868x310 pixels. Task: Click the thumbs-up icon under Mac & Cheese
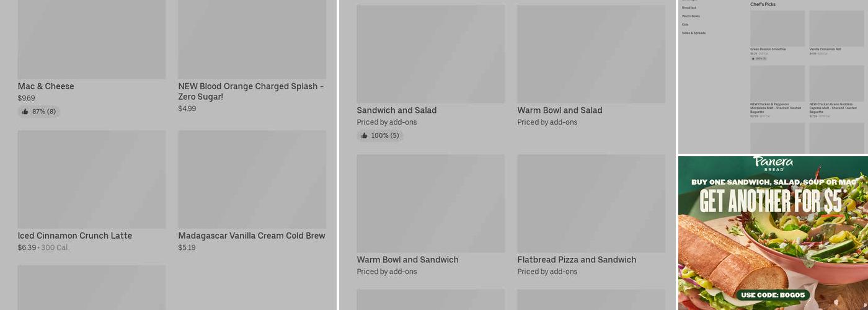click(x=25, y=112)
